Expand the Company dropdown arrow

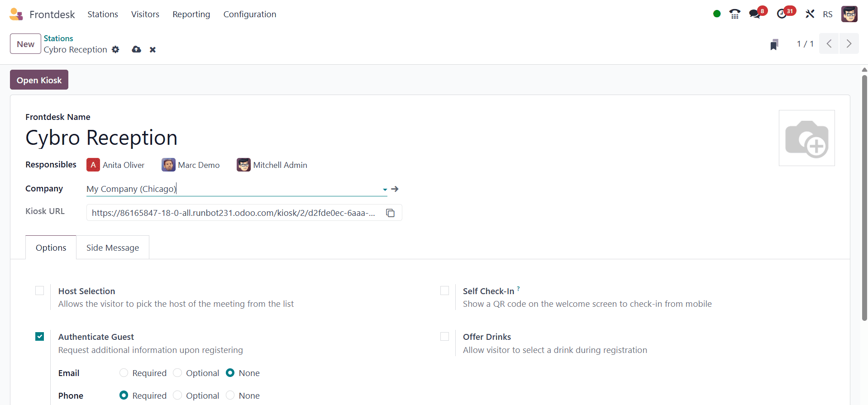[385, 190]
